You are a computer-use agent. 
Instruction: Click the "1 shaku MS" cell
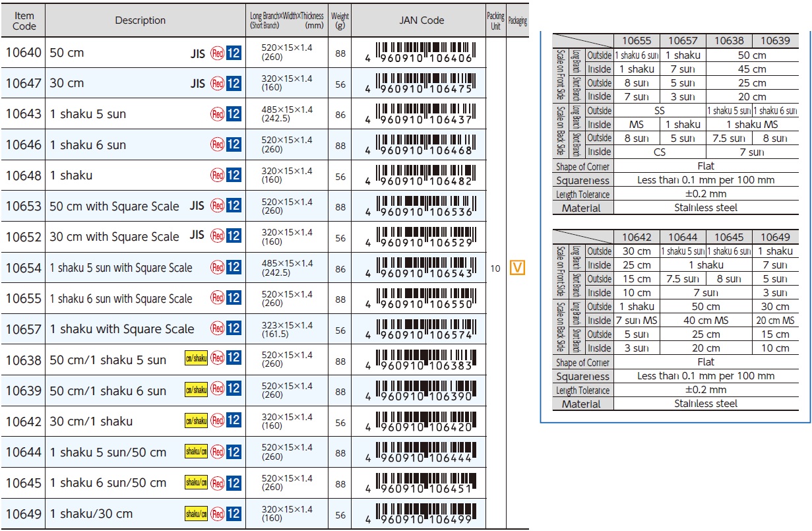(752, 125)
